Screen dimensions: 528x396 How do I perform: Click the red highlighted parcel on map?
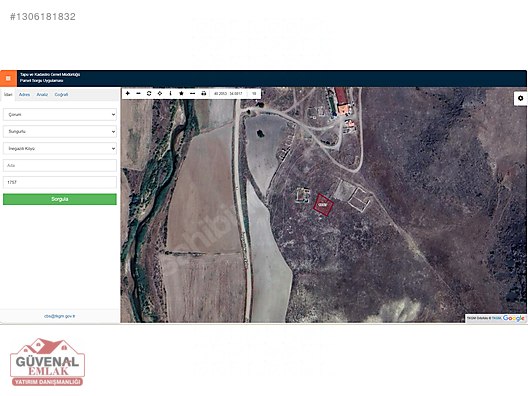point(323,204)
